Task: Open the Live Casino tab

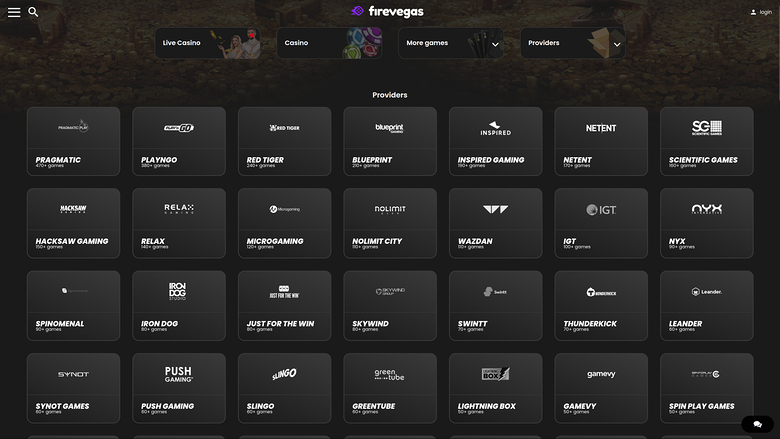Action: tap(208, 43)
